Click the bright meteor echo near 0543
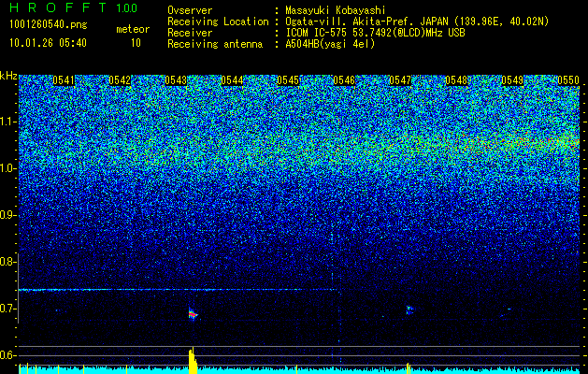588x374 pixels. [x=193, y=314]
